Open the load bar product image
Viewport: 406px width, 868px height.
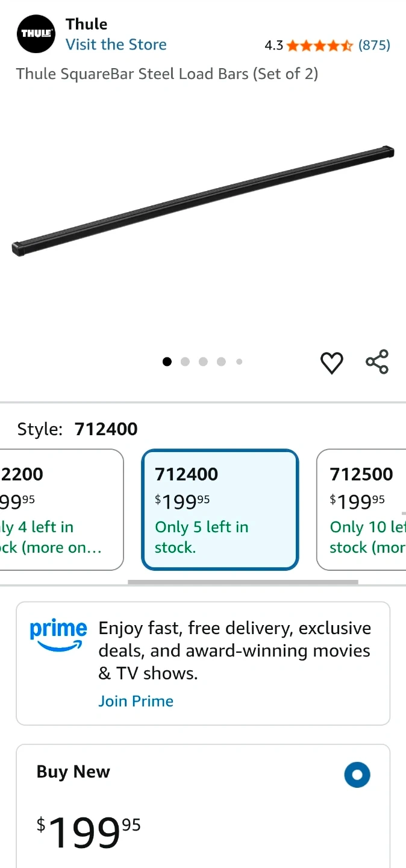click(203, 201)
